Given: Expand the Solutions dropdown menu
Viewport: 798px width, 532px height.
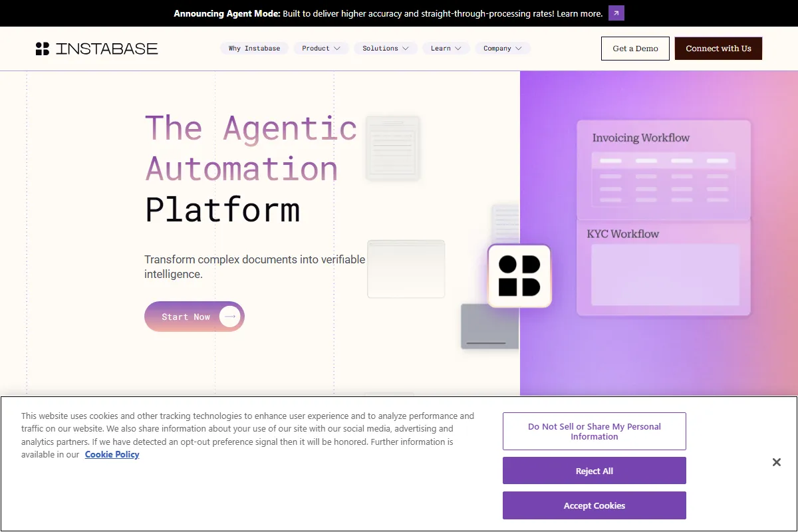Looking at the screenshot, I should click(386, 49).
